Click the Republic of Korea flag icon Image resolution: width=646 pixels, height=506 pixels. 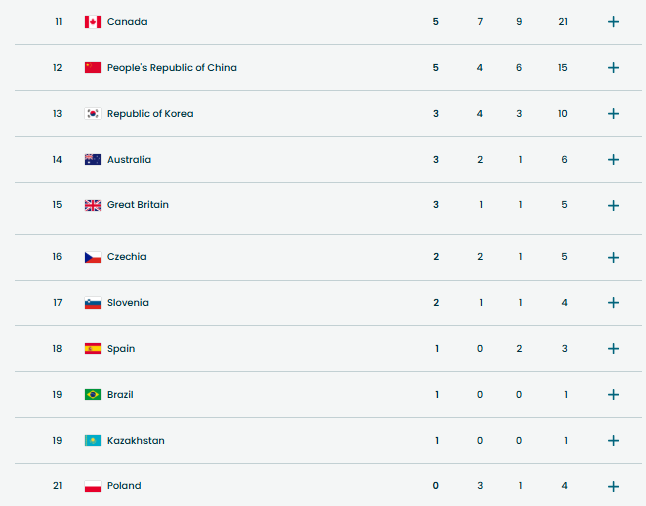point(93,114)
